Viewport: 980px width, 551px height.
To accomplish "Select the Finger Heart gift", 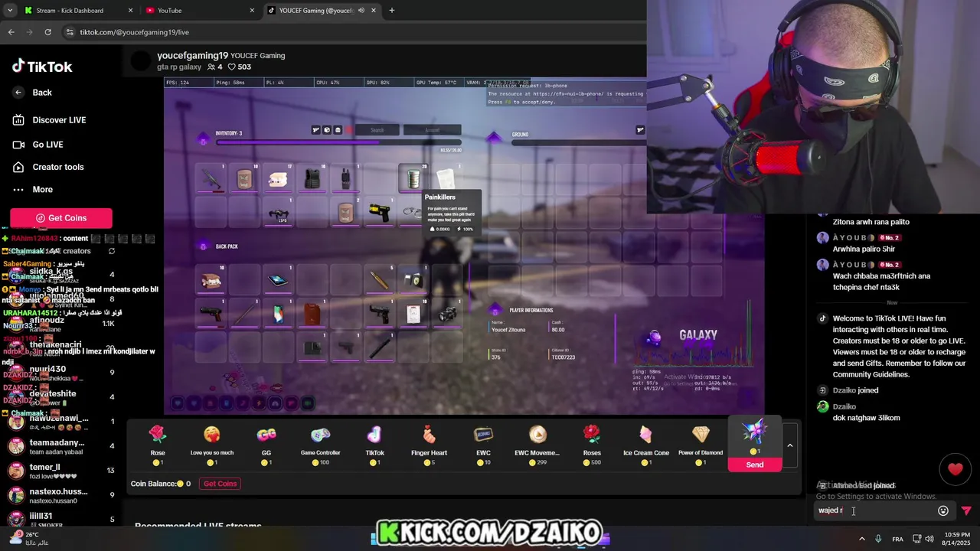I will click(x=429, y=444).
